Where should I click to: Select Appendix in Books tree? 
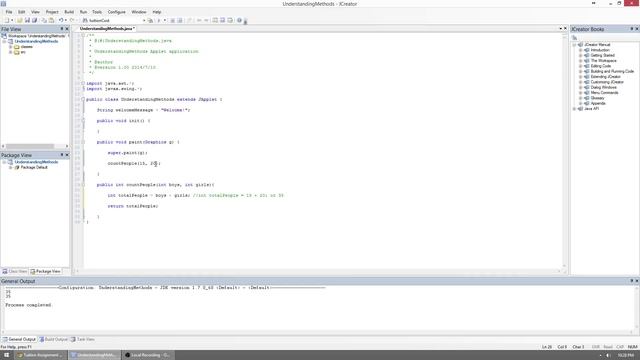coord(598,103)
